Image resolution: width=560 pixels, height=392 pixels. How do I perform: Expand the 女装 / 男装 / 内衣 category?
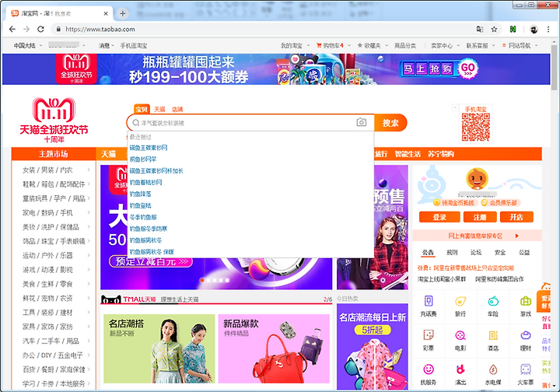click(x=54, y=170)
